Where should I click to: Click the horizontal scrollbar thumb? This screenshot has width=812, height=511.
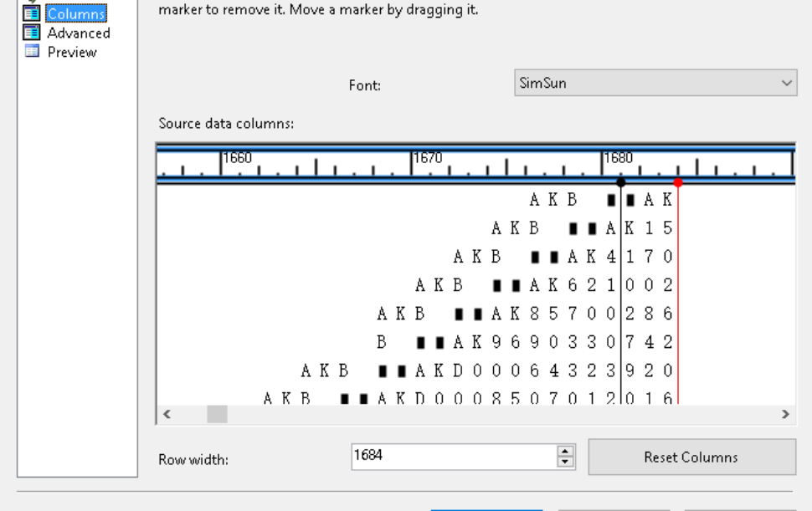(x=216, y=414)
